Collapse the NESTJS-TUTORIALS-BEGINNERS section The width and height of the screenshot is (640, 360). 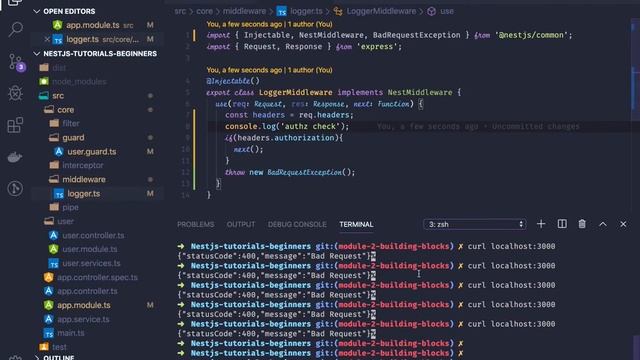pos(95,53)
